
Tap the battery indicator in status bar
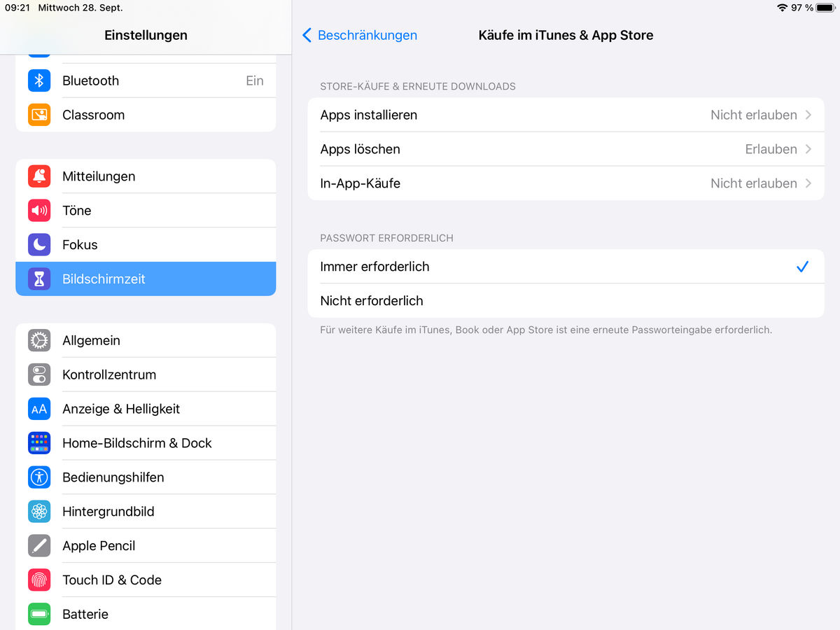click(825, 8)
